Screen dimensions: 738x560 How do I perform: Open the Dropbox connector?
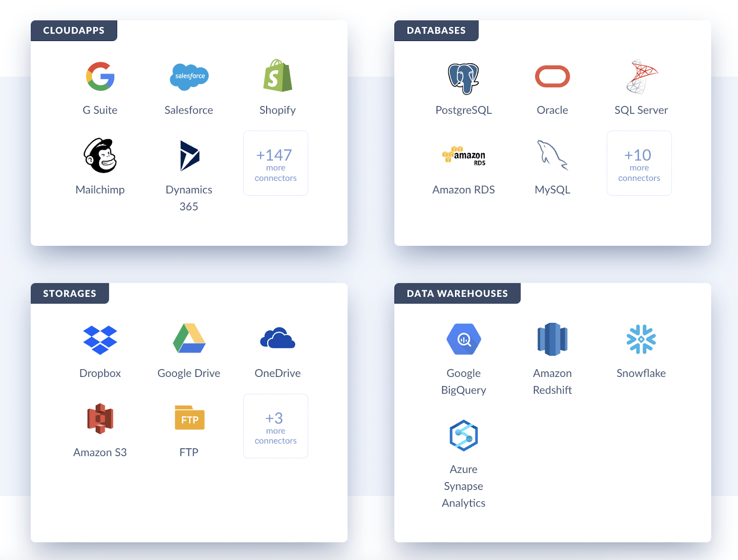click(100, 340)
